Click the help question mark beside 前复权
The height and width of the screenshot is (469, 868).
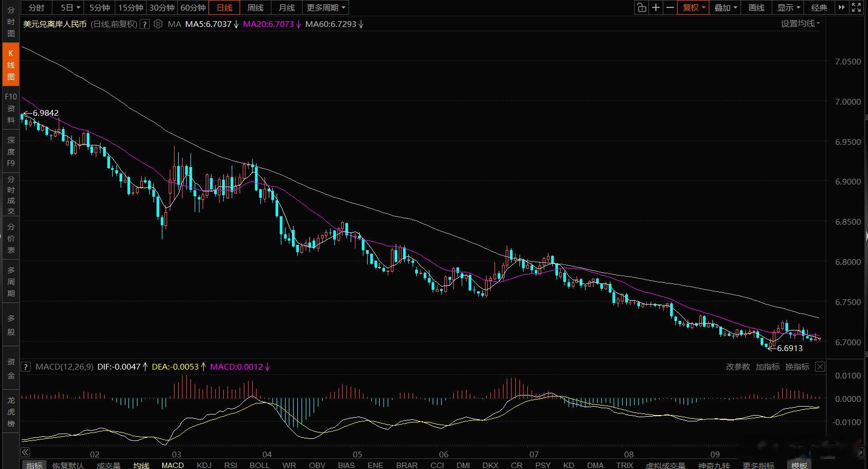coord(144,24)
